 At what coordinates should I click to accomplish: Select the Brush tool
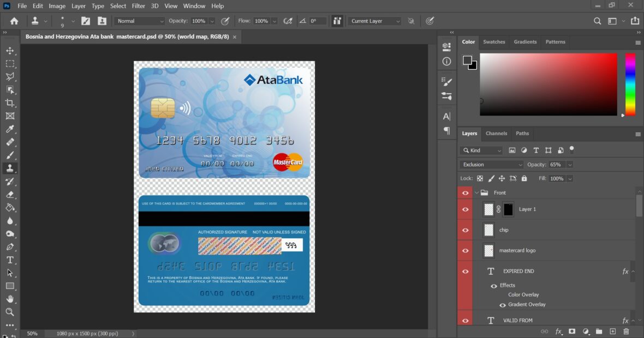10,155
